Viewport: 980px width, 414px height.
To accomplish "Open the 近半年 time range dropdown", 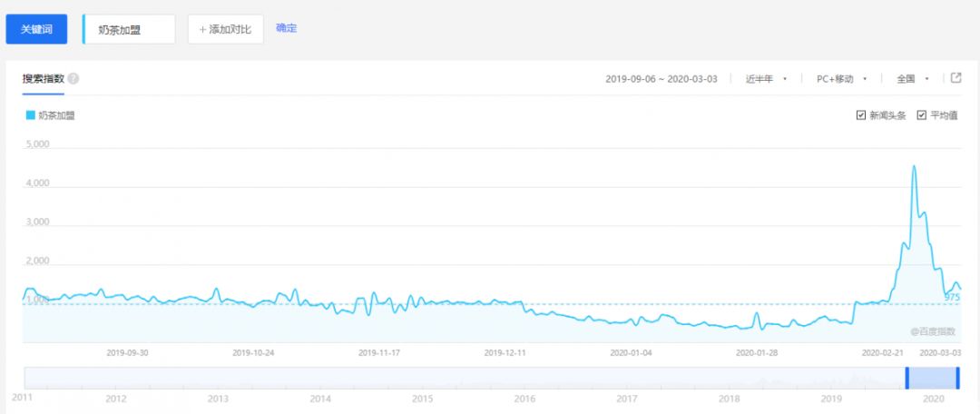I will point(765,79).
